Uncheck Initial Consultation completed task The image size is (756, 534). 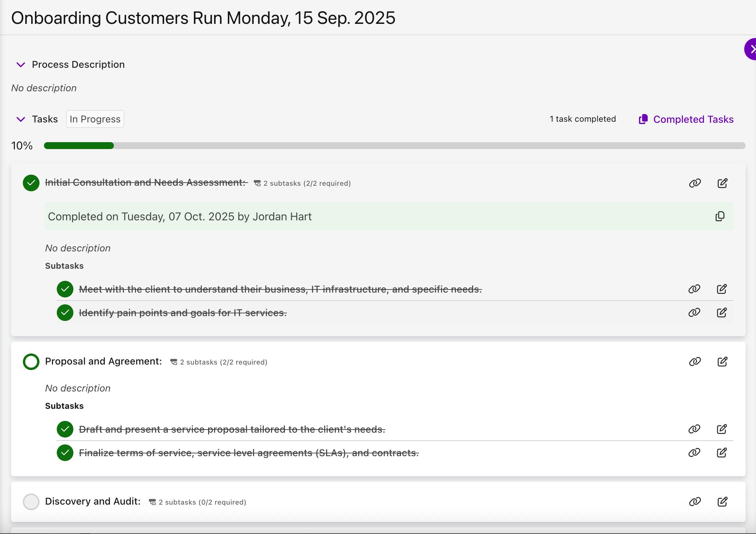tap(31, 183)
